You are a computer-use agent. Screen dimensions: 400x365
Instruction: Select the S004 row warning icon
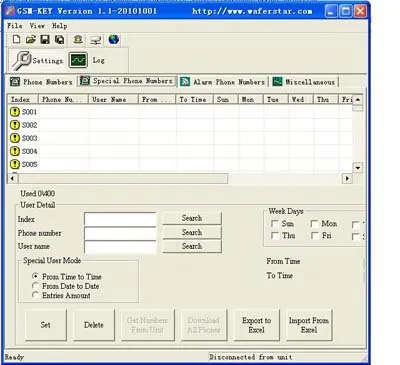click(x=15, y=151)
